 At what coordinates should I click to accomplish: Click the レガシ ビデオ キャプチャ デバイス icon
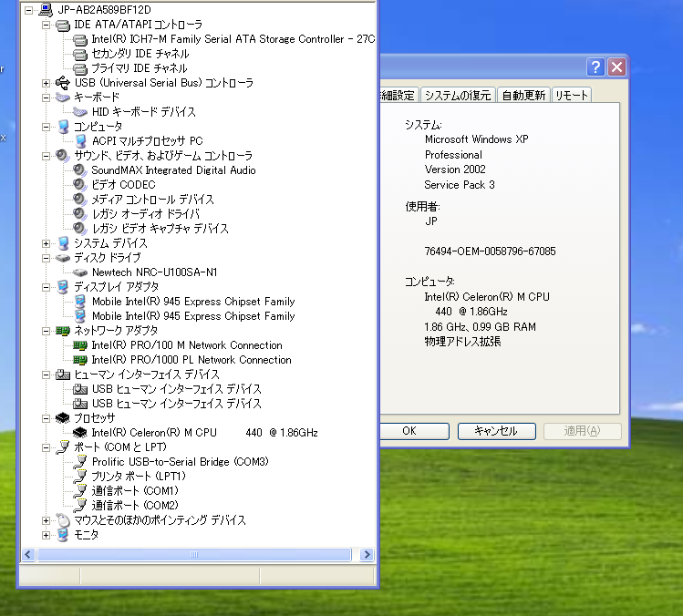(80, 228)
